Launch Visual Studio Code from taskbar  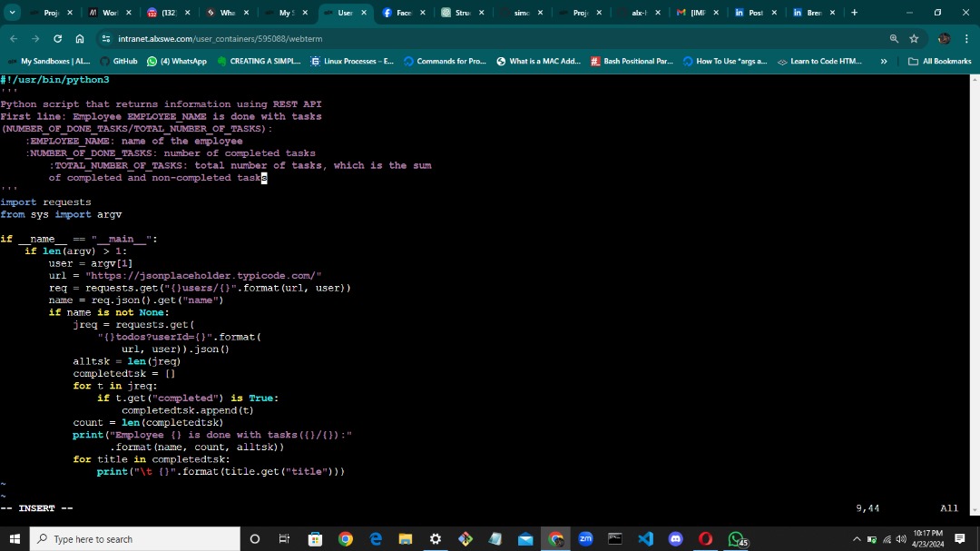click(646, 538)
